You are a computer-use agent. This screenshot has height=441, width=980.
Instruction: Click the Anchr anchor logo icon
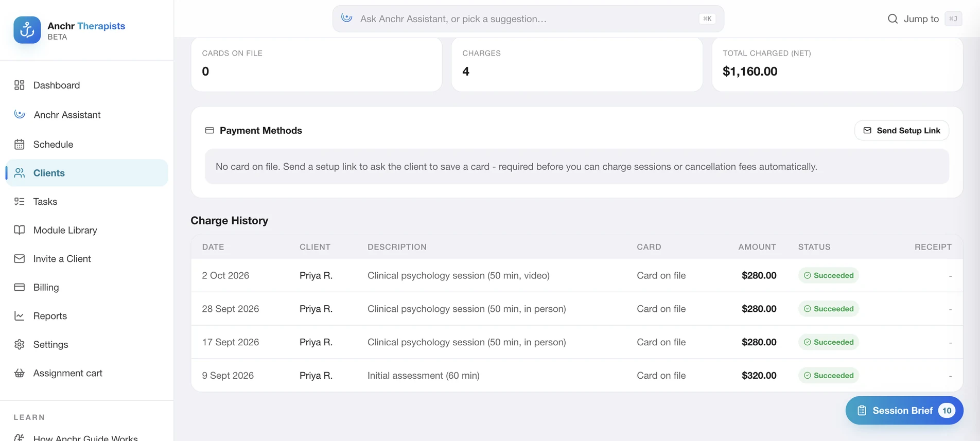pyautogui.click(x=27, y=30)
